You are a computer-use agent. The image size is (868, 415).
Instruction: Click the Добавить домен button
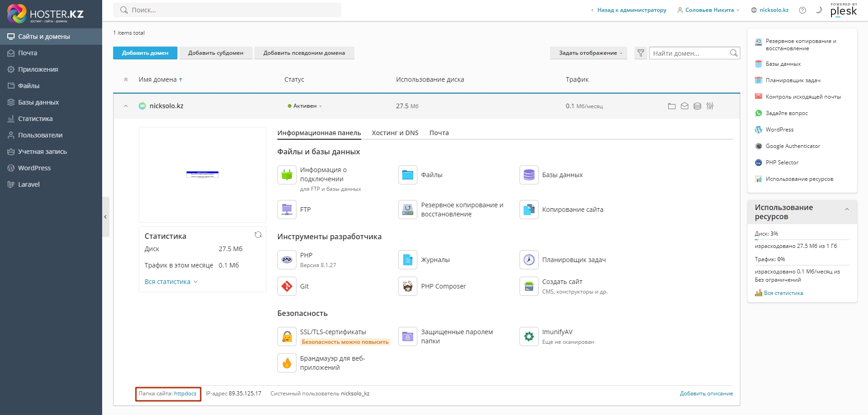coord(145,53)
